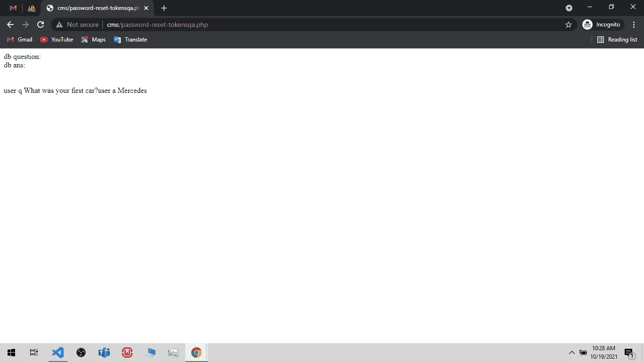Close the password-reset-tokensqa tab

[x=147, y=8]
